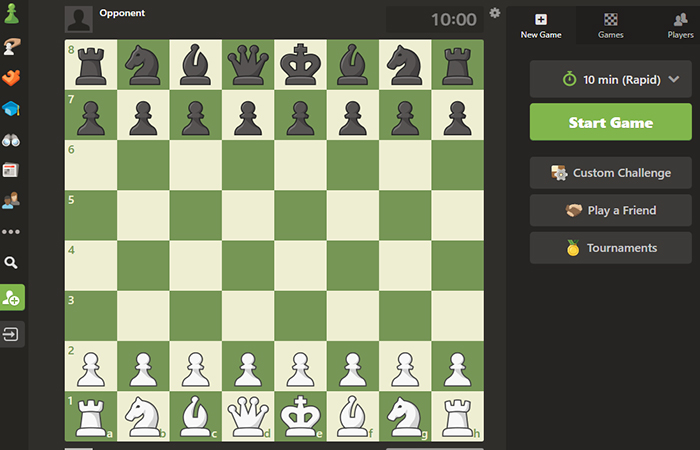Click the green sign-up add-user icon
The width and height of the screenshot is (700, 450).
click(12, 297)
